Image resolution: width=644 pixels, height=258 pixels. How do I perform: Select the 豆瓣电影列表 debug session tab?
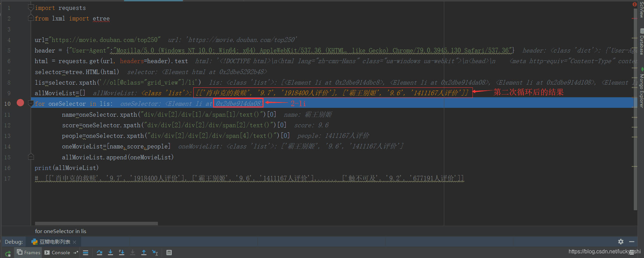(x=54, y=242)
